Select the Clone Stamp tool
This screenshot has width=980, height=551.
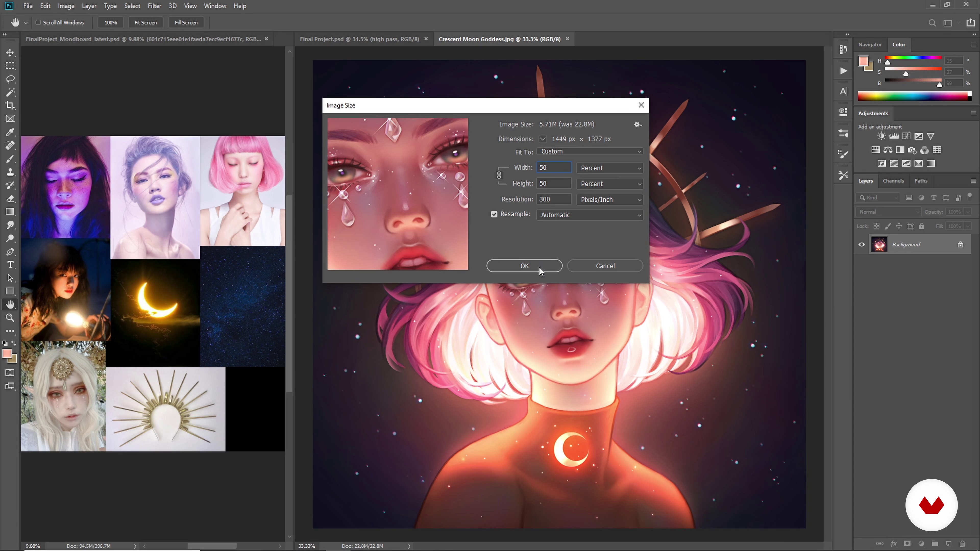10,172
